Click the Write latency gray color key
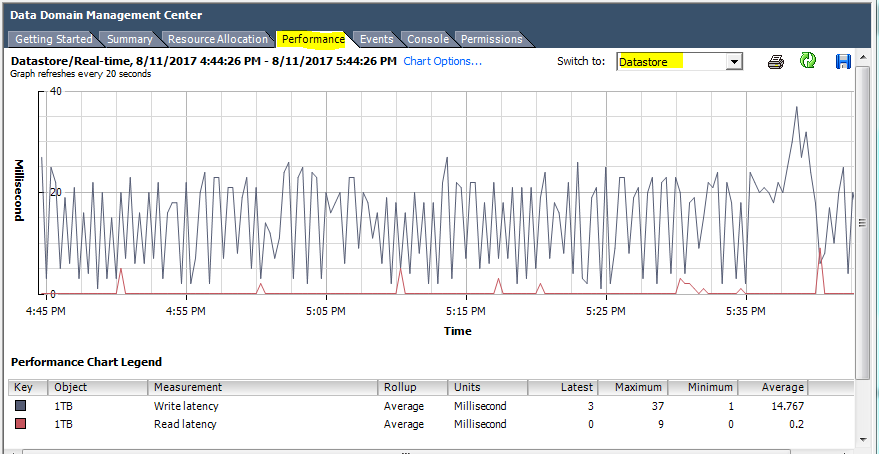The height and width of the screenshot is (454, 879). [x=21, y=407]
